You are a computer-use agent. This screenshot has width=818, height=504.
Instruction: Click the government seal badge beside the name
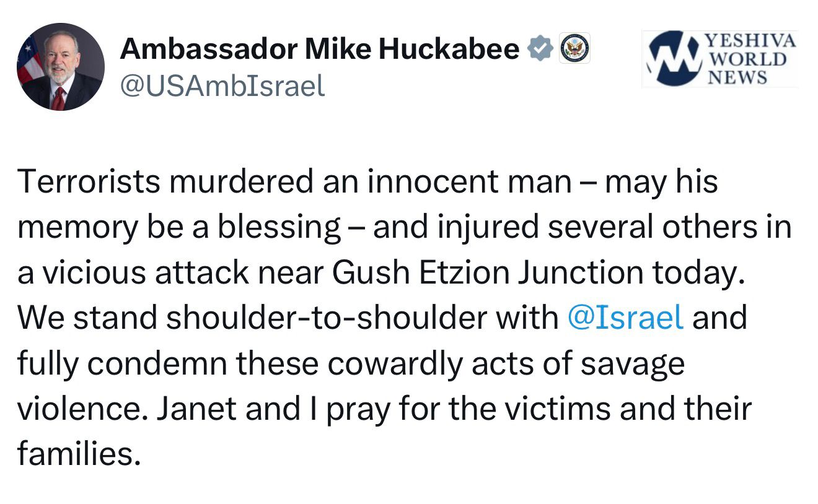575,48
